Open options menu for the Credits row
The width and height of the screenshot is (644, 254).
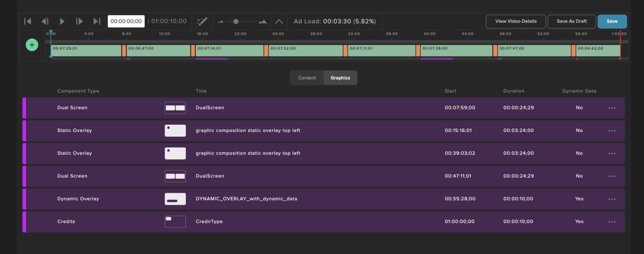pos(612,222)
